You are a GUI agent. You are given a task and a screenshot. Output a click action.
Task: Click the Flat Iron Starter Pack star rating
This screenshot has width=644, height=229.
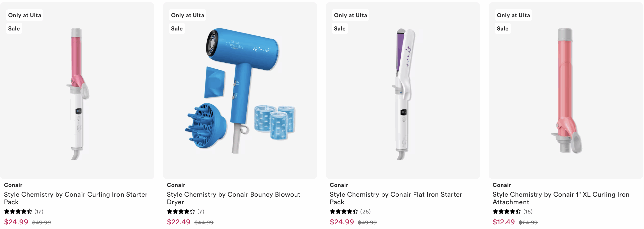[x=344, y=212]
